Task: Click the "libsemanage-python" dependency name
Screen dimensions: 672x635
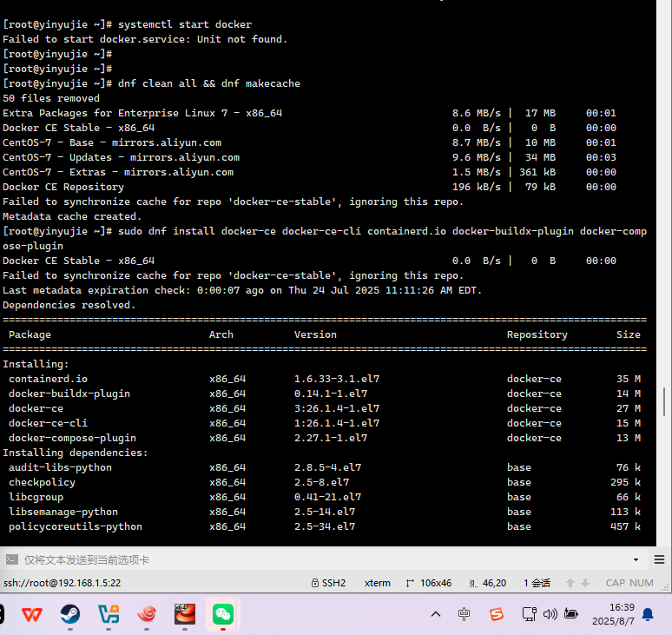Action: (63, 512)
